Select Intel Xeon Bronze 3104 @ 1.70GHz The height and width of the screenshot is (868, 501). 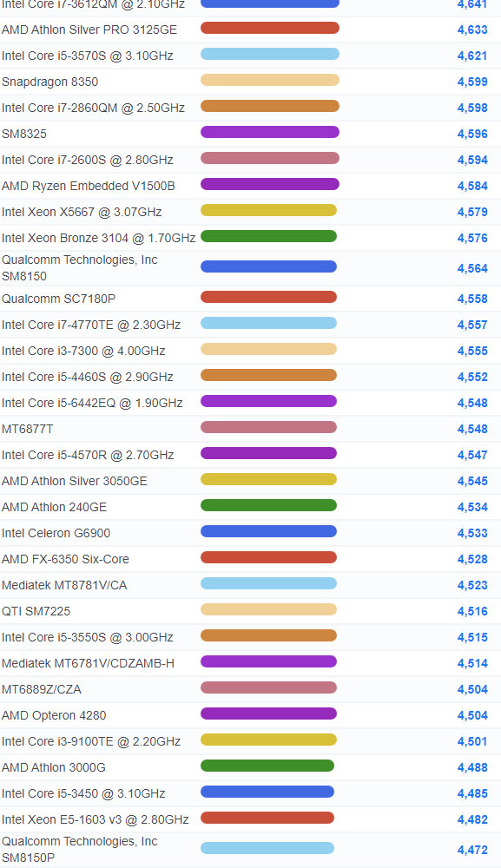pyautogui.click(x=98, y=238)
